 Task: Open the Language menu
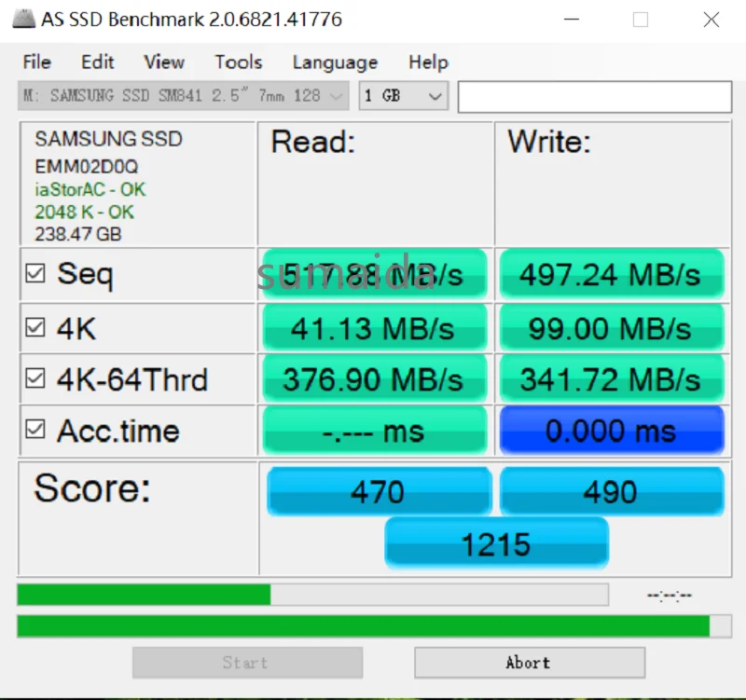335,62
